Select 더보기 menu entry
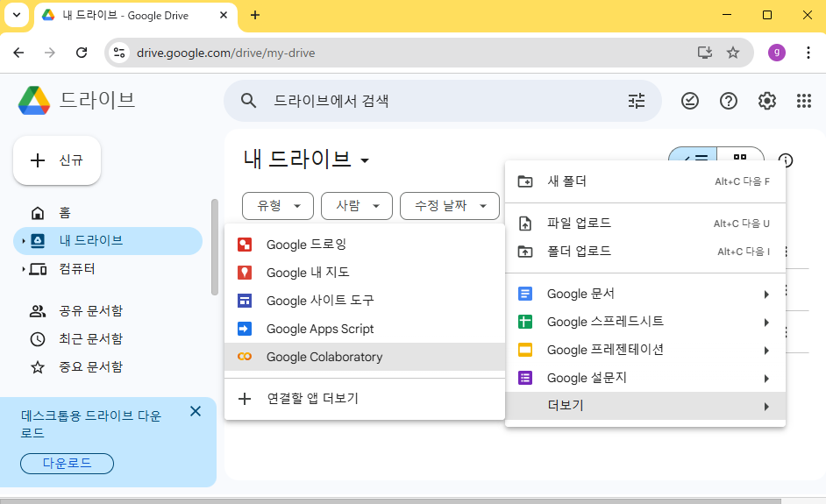 click(x=645, y=406)
